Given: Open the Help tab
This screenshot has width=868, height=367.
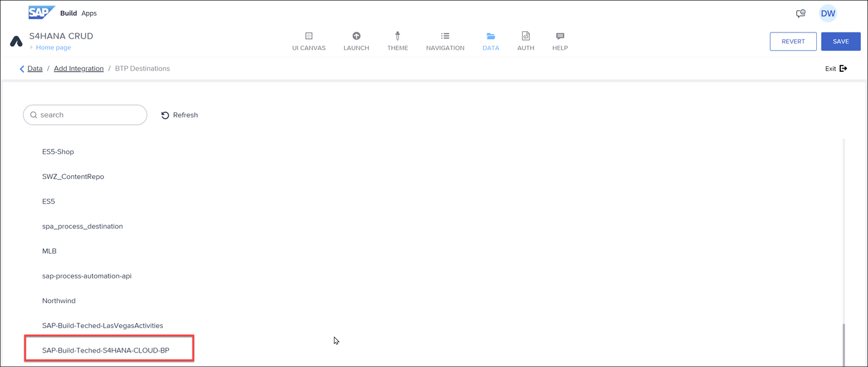Looking at the screenshot, I should click(x=560, y=42).
